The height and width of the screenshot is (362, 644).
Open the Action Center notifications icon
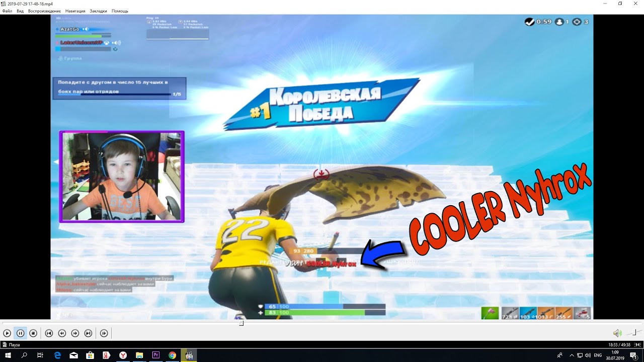633,355
